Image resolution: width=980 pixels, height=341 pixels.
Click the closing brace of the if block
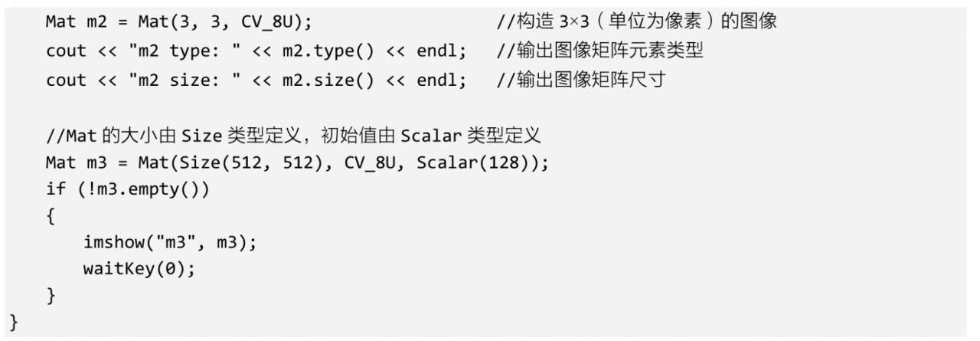coord(50,296)
